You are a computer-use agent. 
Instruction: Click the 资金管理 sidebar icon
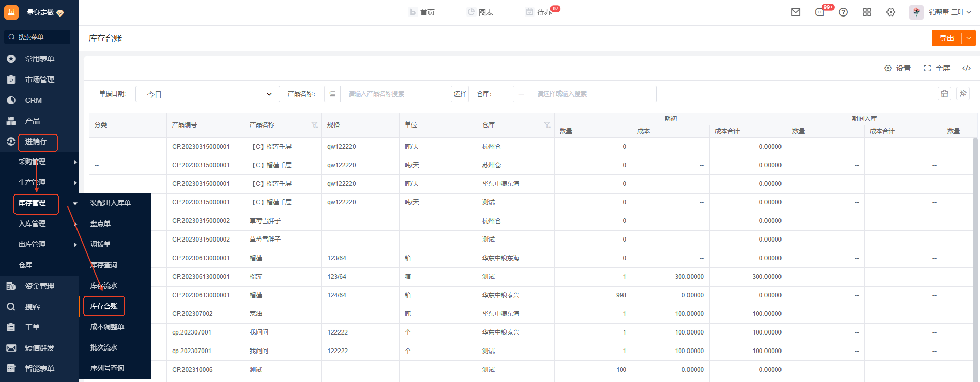pyautogui.click(x=11, y=286)
